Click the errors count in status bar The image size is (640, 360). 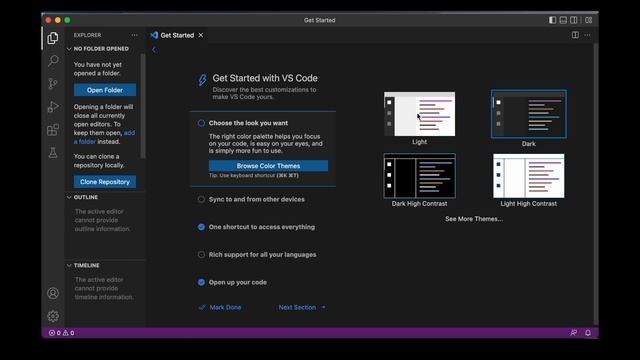[x=55, y=333]
